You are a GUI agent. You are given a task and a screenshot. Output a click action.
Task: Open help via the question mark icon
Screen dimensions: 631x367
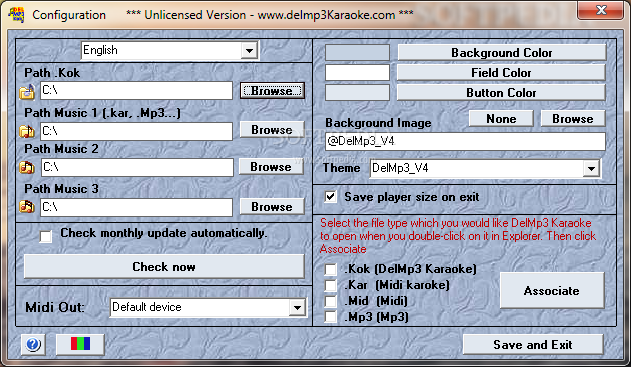[x=33, y=344]
